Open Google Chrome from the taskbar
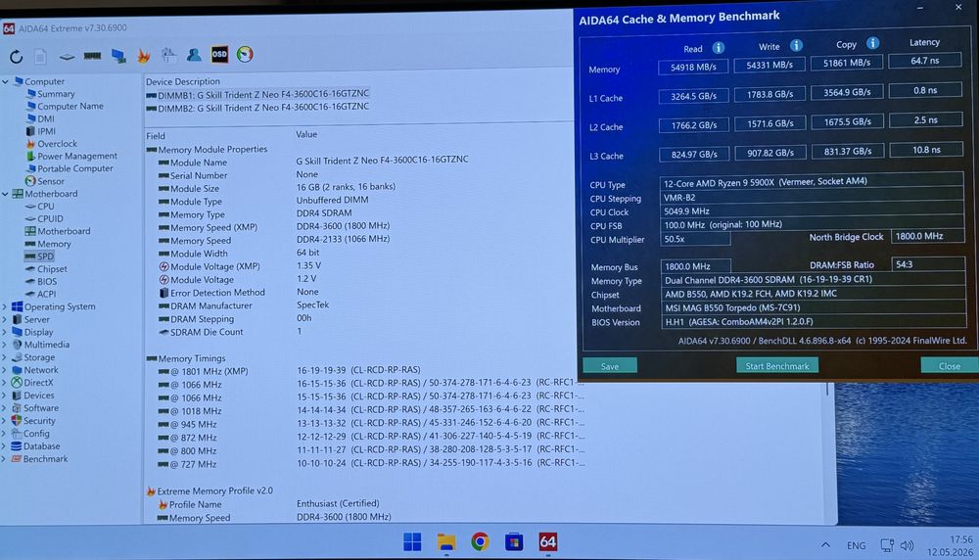Viewport: 979px width, 560px height. (480, 541)
